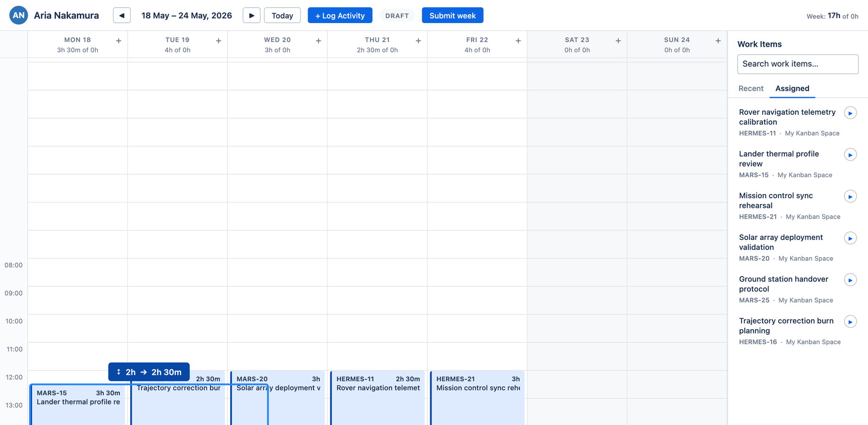Click the SUN 24 day header

point(677,45)
